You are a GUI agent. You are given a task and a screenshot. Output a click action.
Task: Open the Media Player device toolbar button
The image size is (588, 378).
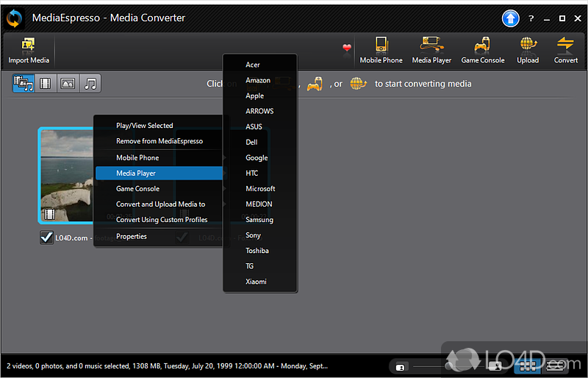(x=431, y=50)
